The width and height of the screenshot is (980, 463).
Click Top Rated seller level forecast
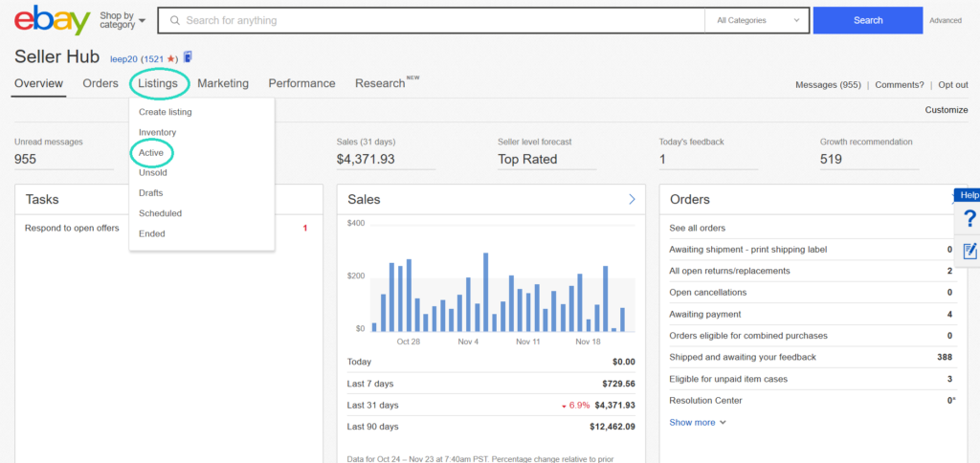tap(527, 160)
